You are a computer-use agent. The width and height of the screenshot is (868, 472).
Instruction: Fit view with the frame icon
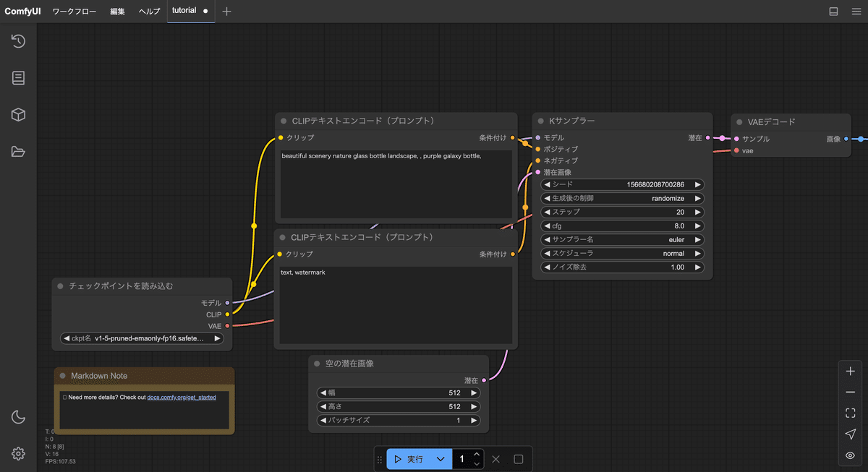(x=851, y=413)
